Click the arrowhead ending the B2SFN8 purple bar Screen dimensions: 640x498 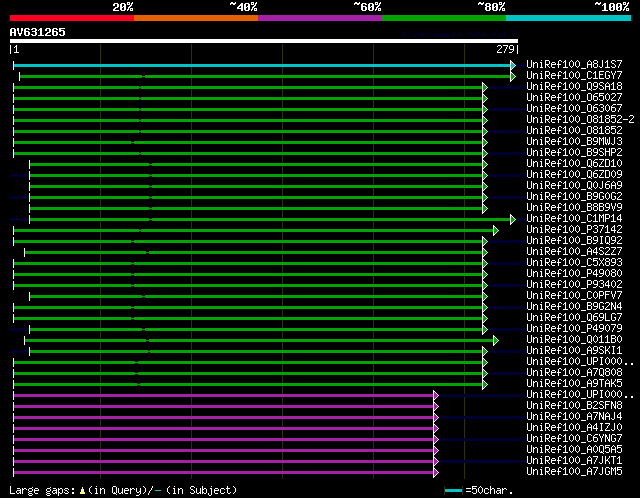tap(436, 406)
